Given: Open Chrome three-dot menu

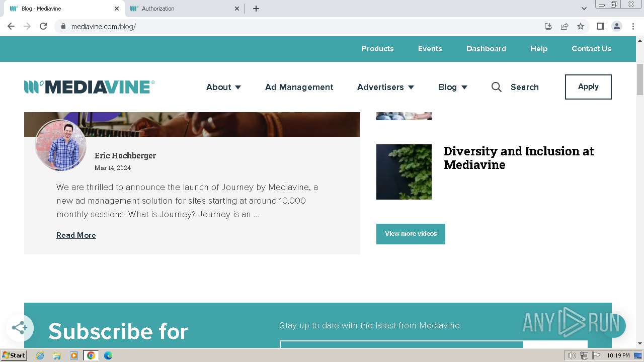Looking at the screenshot, I should 633,26.
